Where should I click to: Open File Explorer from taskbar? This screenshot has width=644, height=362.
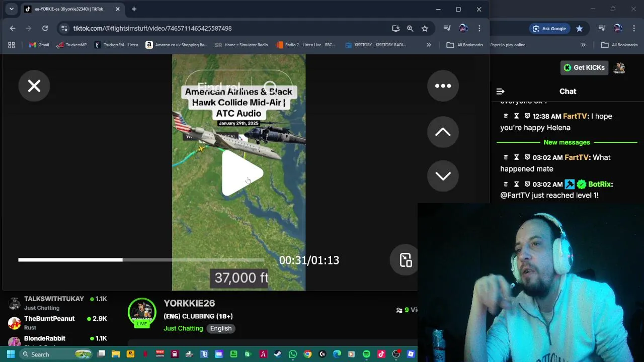[x=116, y=354]
